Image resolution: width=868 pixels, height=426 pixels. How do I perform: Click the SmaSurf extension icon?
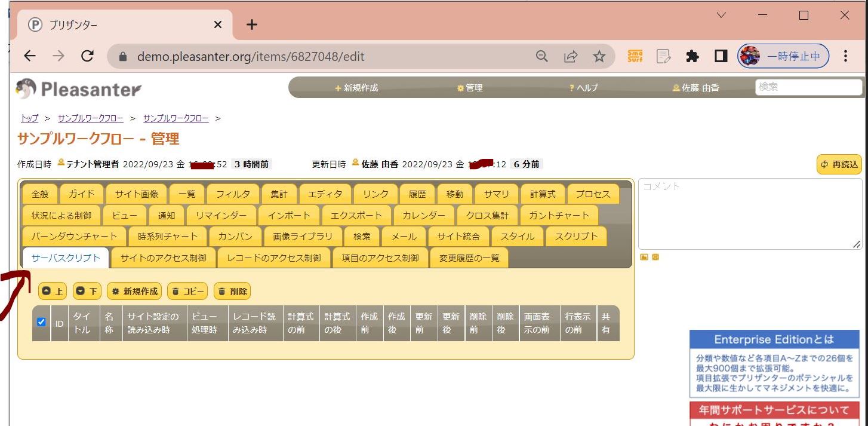tap(635, 57)
